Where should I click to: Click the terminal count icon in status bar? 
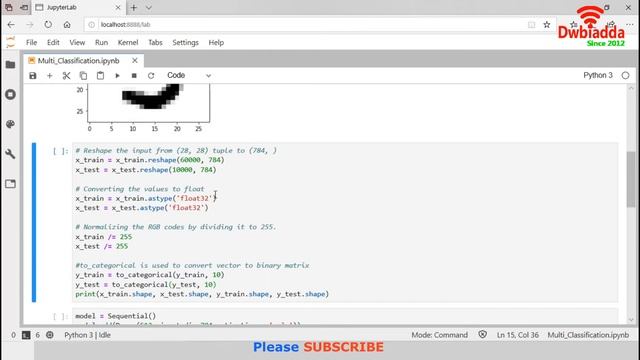26,335
